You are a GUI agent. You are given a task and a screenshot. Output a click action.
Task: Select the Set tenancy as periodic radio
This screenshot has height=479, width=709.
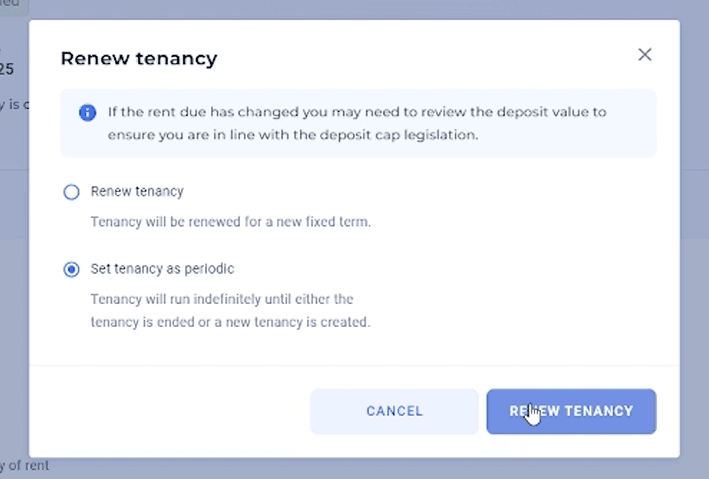(71, 269)
